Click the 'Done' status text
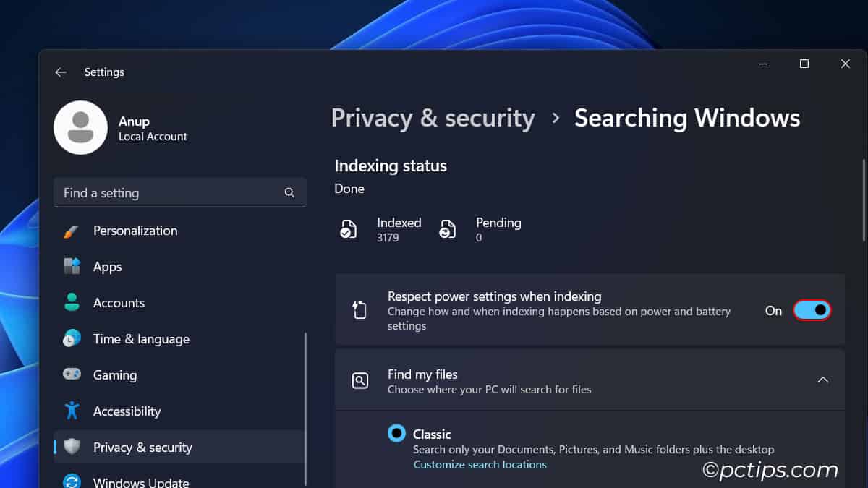Viewport: 868px width, 488px height. point(349,189)
